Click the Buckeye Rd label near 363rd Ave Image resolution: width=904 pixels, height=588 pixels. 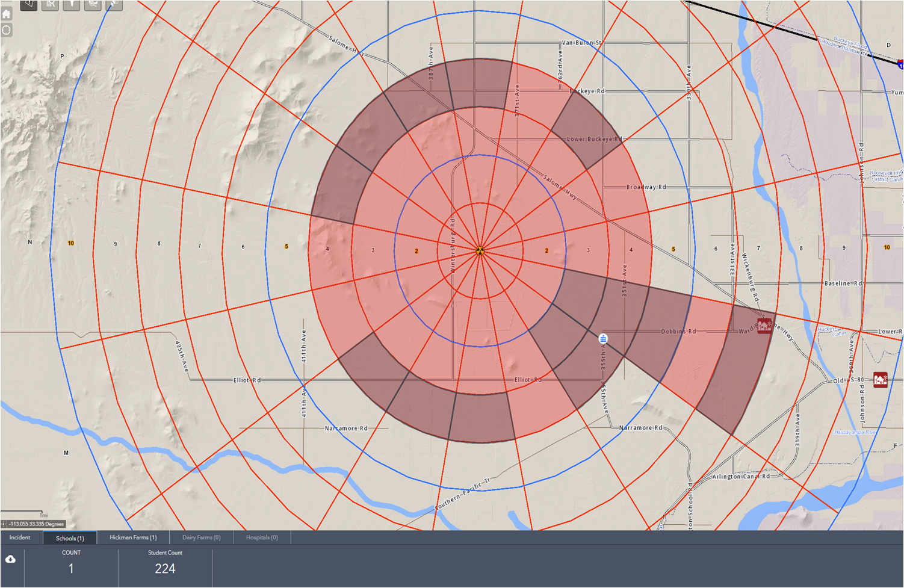(x=587, y=91)
